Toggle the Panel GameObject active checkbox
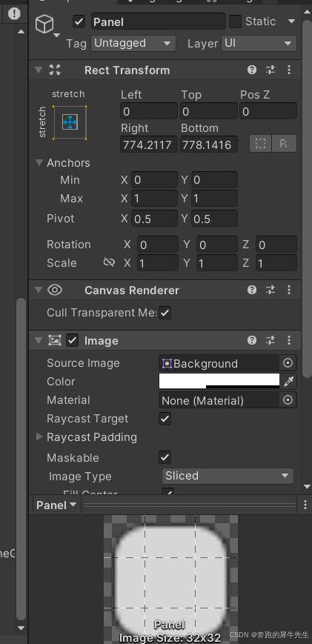The image size is (312, 644). click(x=79, y=21)
